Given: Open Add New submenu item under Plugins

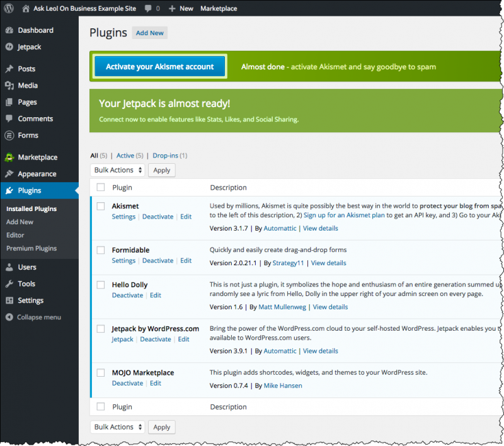Looking at the screenshot, I should click(20, 222).
